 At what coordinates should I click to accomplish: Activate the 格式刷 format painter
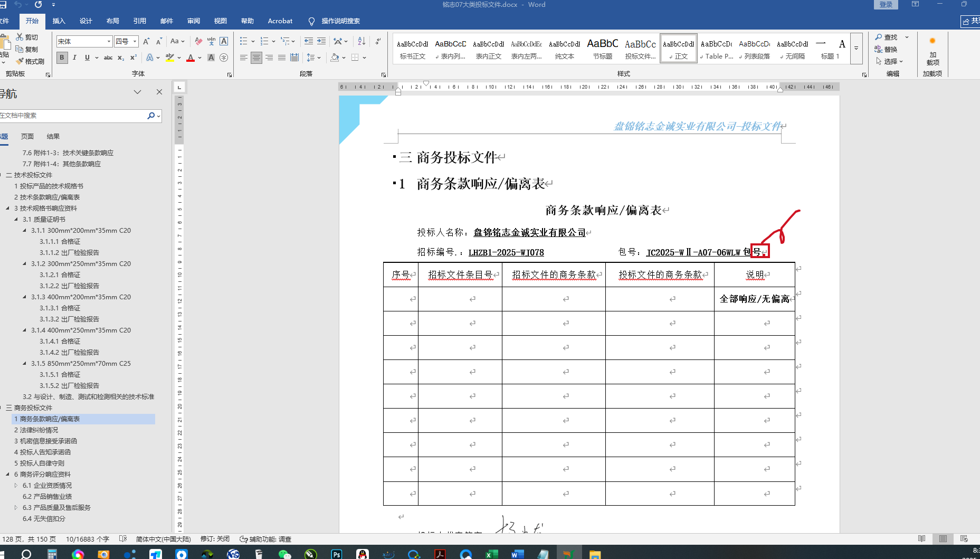point(31,61)
